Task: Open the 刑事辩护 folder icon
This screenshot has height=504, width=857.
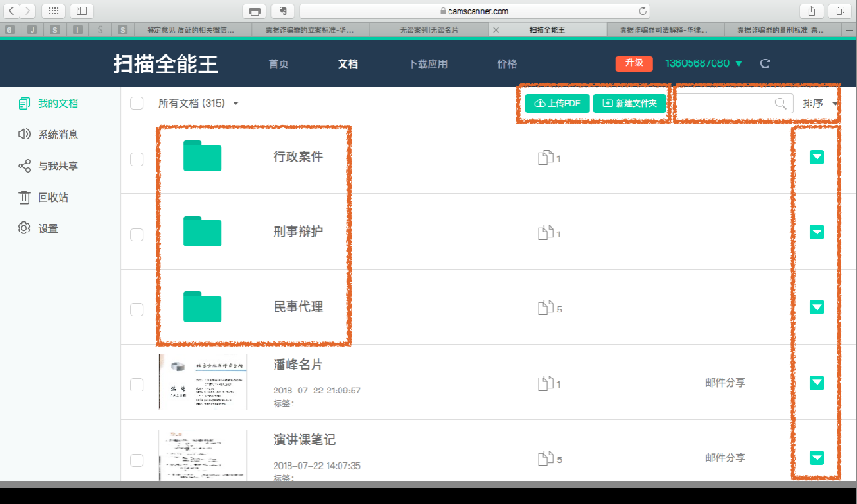Action: pyautogui.click(x=202, y=232)
